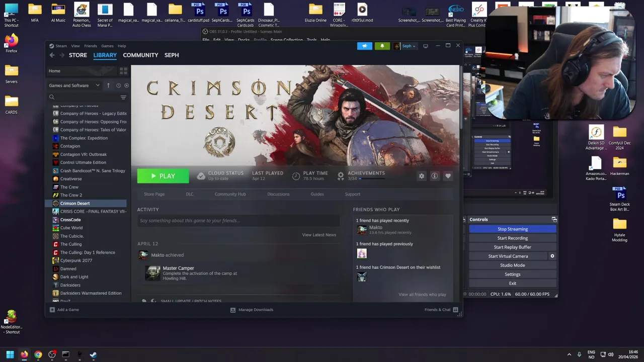Click View all friends who play
Viewport: 644px width, 362px height.
422,295
